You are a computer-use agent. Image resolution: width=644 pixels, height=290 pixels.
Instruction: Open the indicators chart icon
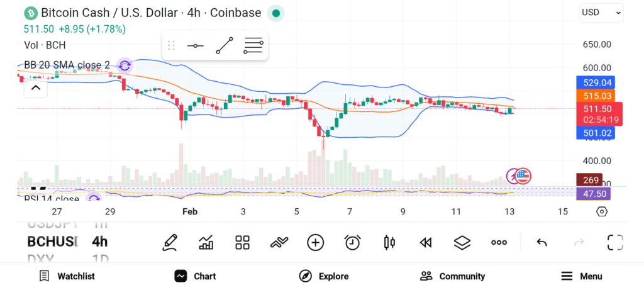[206, 242]
